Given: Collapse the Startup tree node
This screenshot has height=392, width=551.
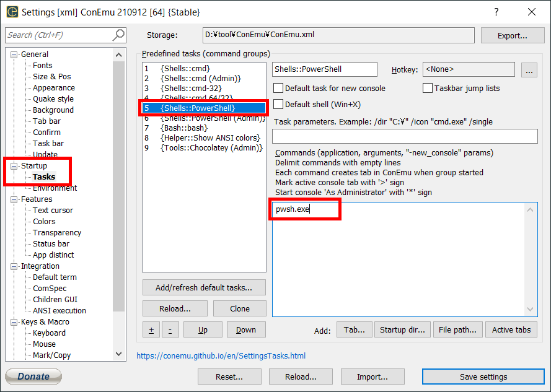Looking at the screenshot, I should tap(14, 166).
